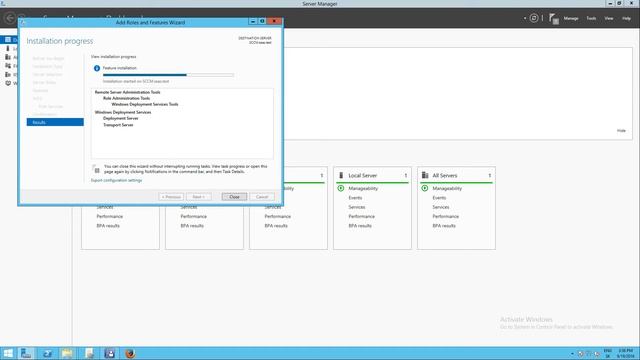Open Events in the Local Server tile
The width and height of the screenshot is (640, 360).
(355, 198)
